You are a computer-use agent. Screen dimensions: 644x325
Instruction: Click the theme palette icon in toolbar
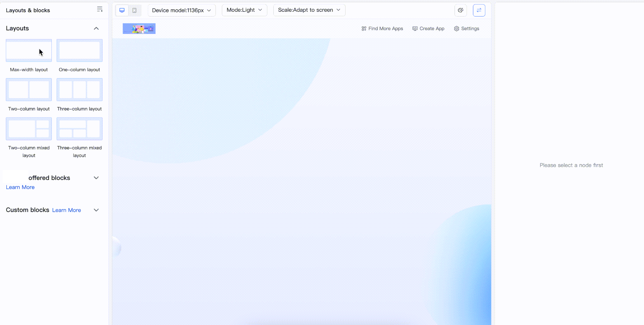[x=461, y=10]
